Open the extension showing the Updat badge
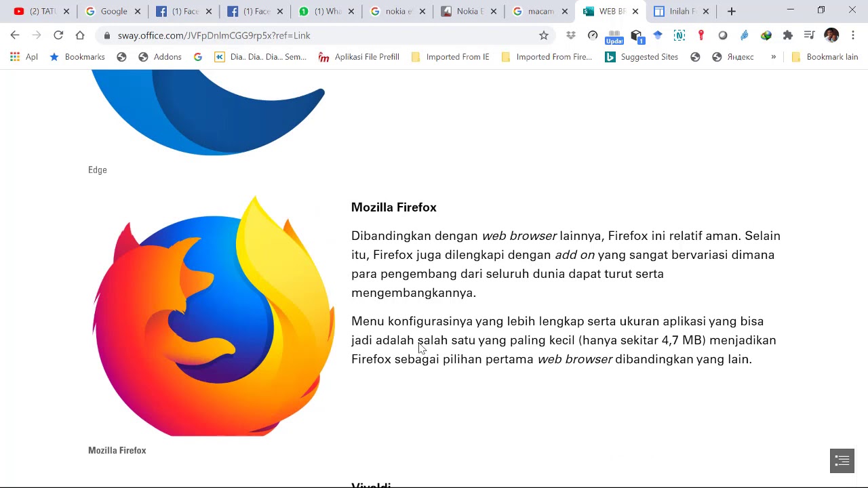This screenshot has height=488, width=868. tap(614, 37)
